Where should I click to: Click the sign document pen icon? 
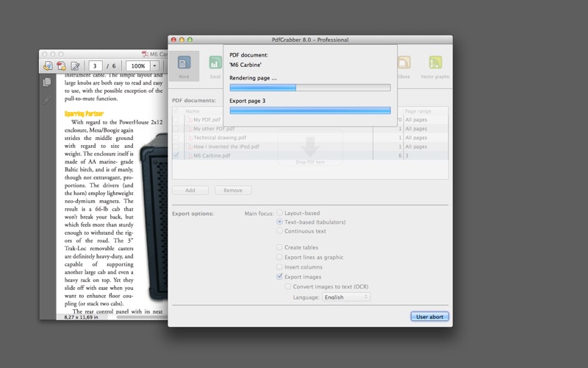pyautogui.click(x=76, y=66)
